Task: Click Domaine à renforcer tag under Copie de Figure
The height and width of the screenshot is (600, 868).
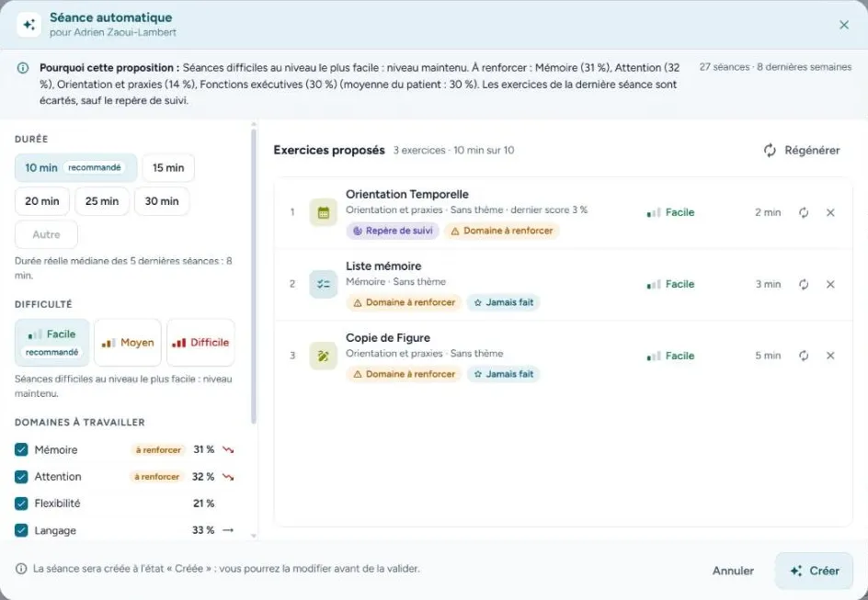Action: (404, 374)
